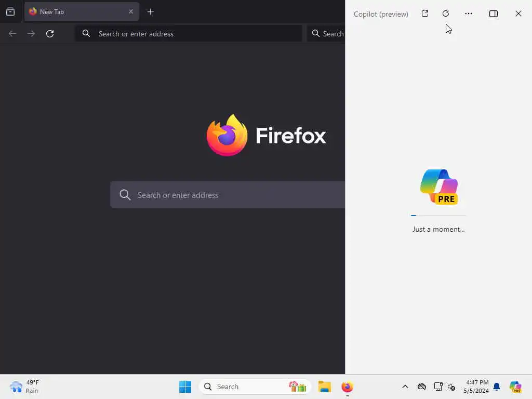
Task: Click the Copilot loading progress bar
Action: tap(438, 216)
